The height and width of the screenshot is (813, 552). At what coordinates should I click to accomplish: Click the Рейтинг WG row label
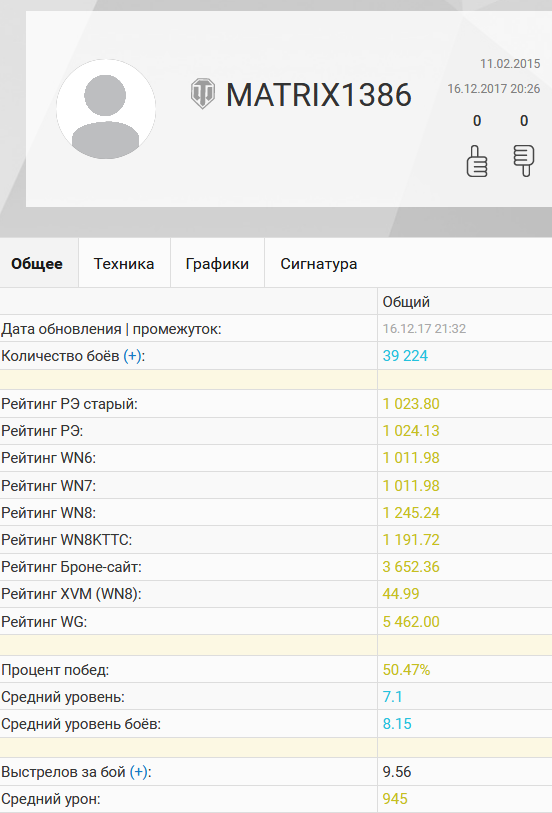pos(44,622)
